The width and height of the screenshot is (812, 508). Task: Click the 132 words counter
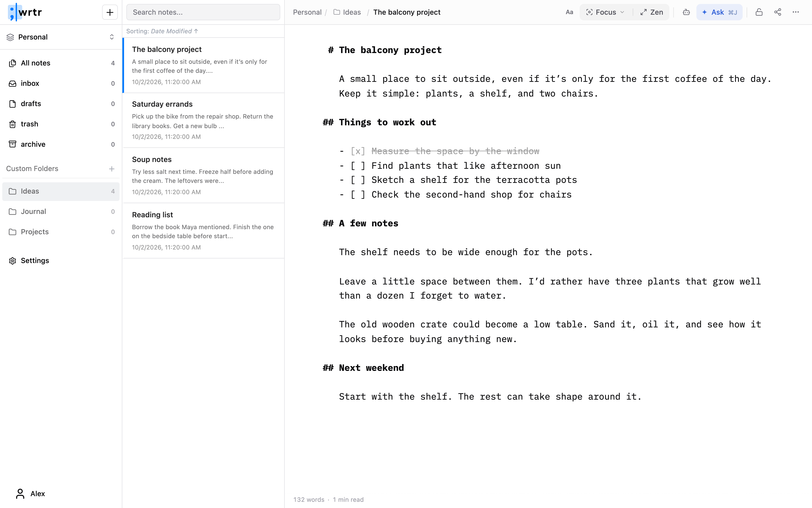tap(309, 500)
